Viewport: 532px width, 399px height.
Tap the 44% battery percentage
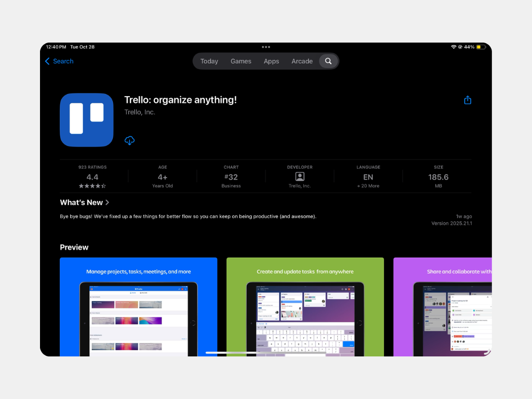469,47
